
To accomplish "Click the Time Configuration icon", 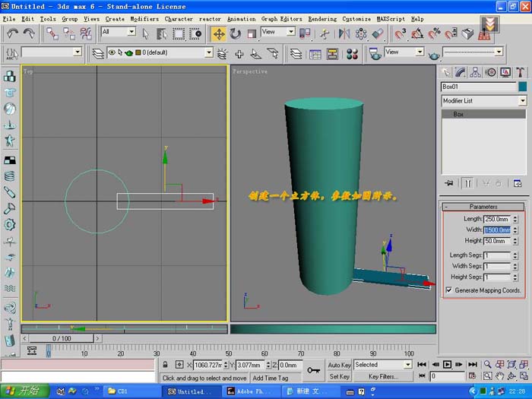I will [472, 376].
